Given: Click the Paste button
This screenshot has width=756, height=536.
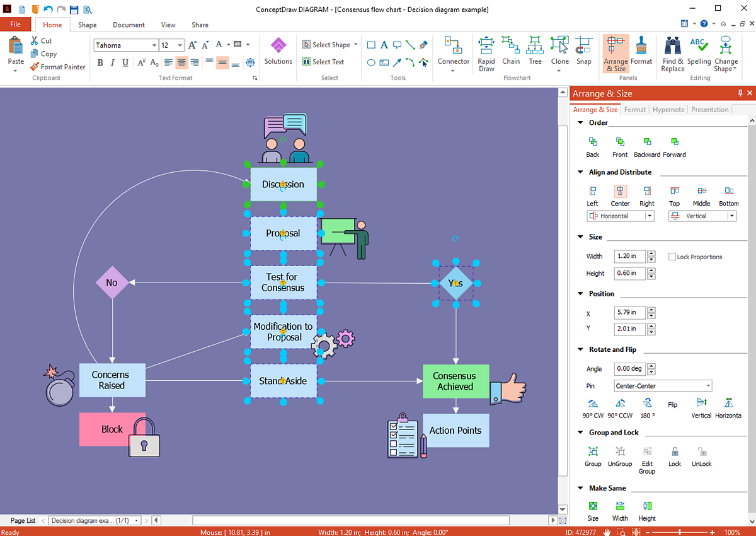Looking at the screenshot, I should (x=16, y=54).
